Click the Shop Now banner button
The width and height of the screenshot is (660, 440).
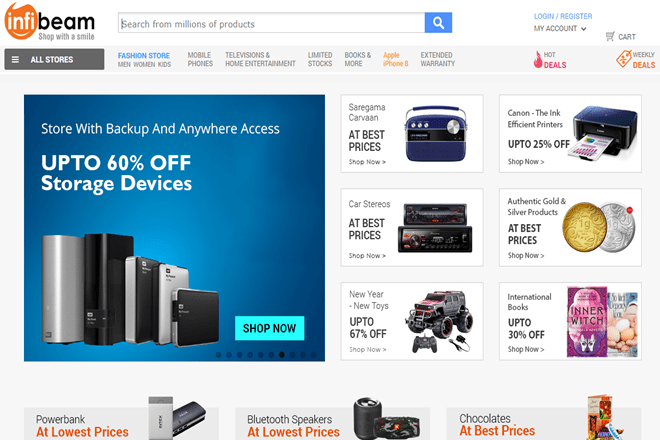pyautogui.click(x=269, y=328)
